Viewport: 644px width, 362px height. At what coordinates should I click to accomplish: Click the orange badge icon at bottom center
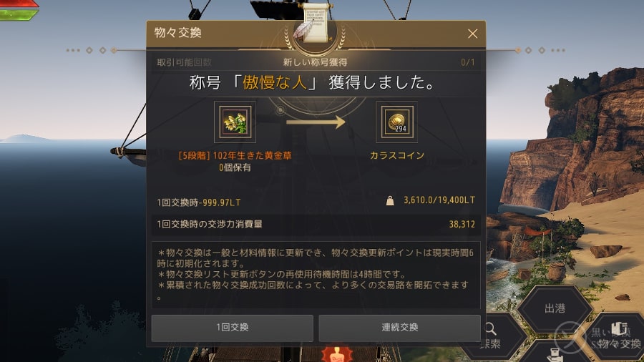336,354
